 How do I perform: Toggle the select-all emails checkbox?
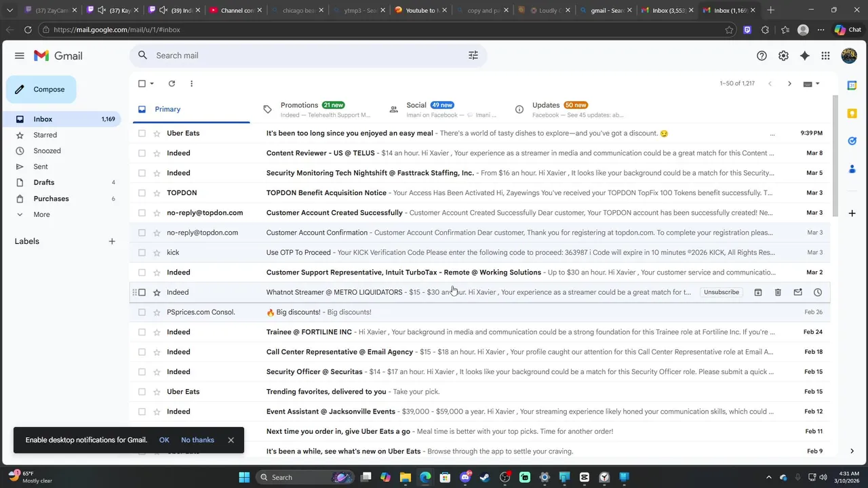(142, 83)
